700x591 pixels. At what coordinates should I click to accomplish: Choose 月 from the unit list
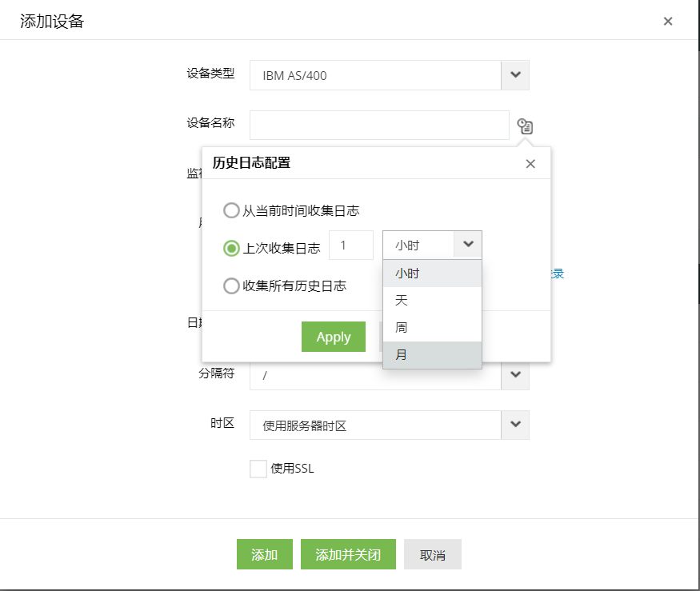pos(432,355)
